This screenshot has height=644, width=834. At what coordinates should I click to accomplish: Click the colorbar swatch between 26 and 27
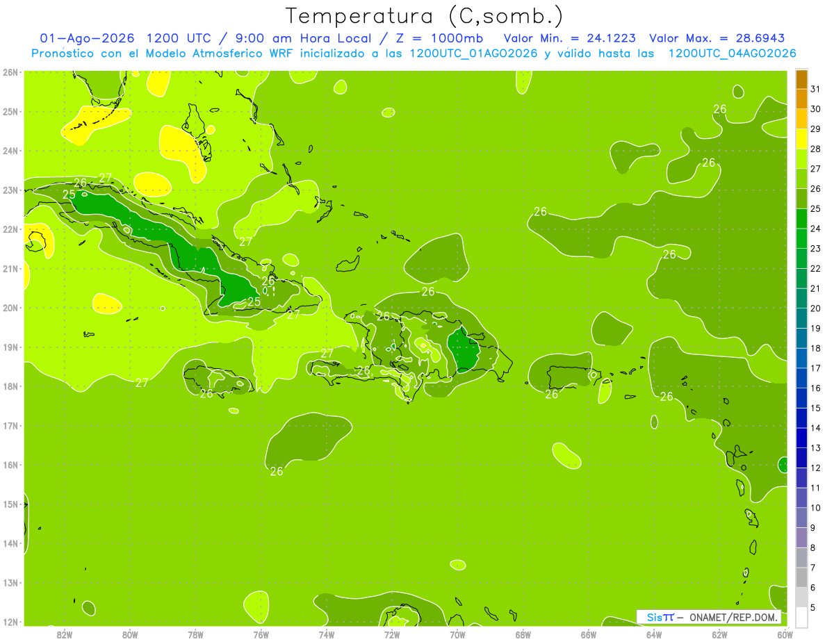point(801,179)
